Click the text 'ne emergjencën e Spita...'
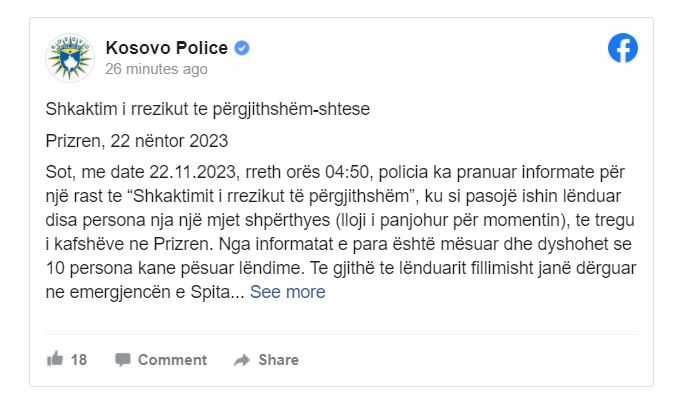Image resolution: width=689 pixels, height=400 pixels. point(145,292)
